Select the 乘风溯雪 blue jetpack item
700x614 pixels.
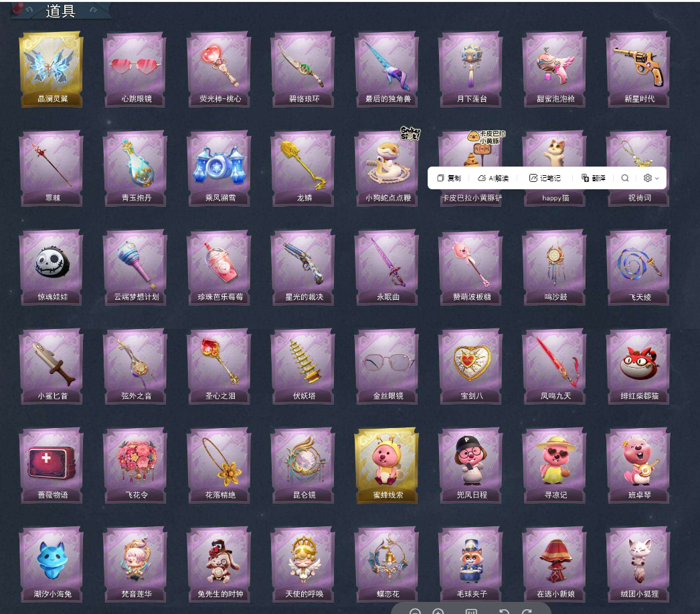pos(219,169)
